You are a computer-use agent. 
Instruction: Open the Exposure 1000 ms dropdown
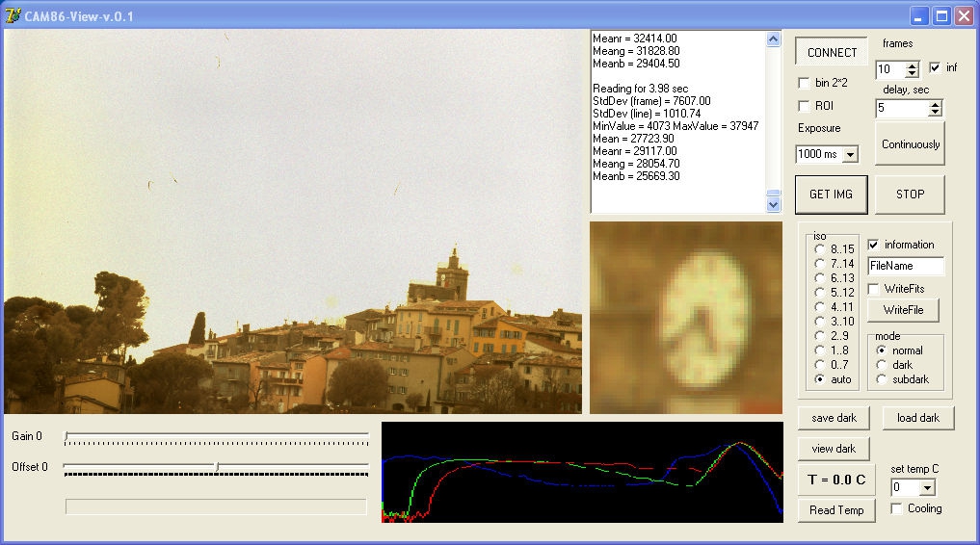850,154
